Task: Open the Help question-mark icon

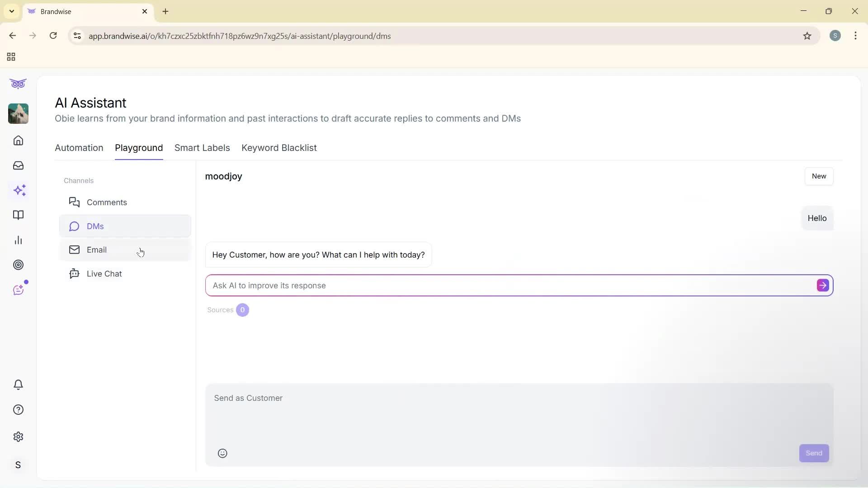Action: 18,409
